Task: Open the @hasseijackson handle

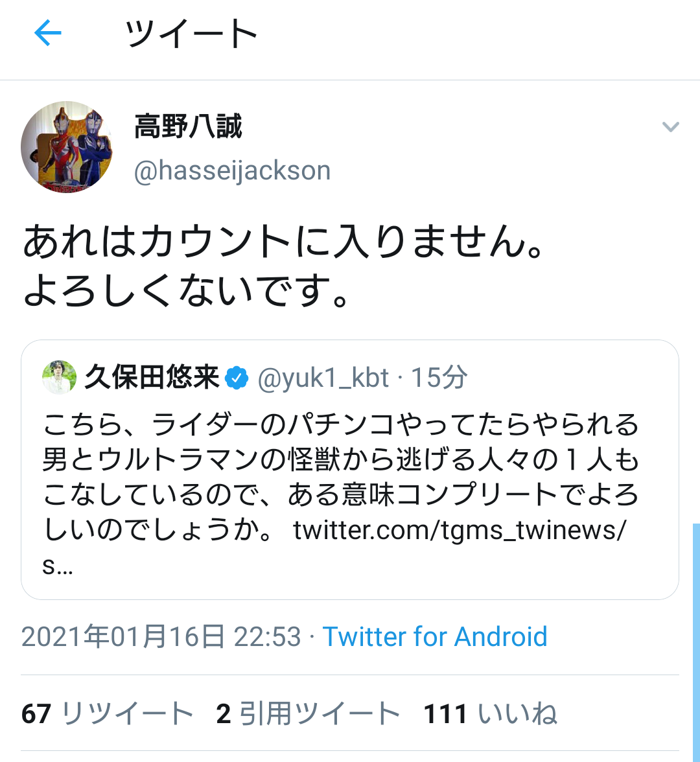Action: click(232, 171)
